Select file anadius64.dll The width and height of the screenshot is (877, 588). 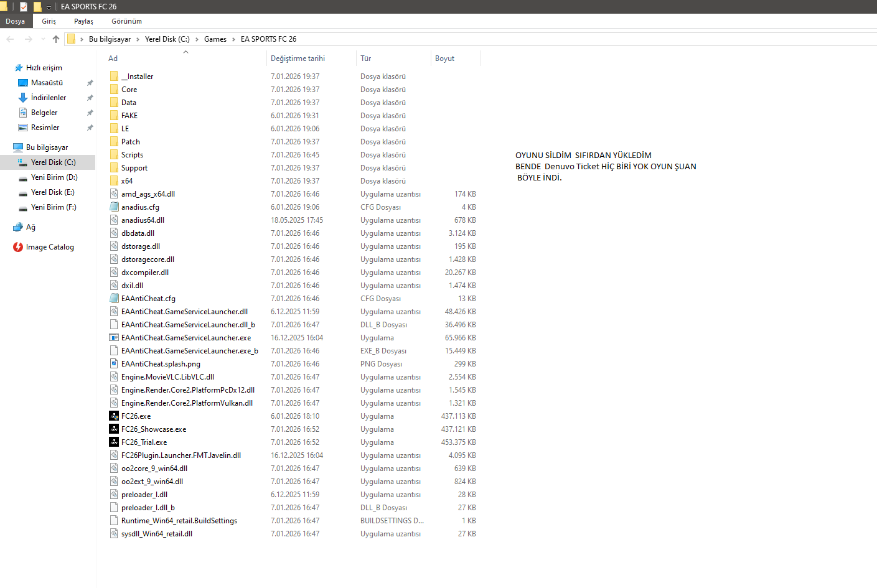(143, 220)
